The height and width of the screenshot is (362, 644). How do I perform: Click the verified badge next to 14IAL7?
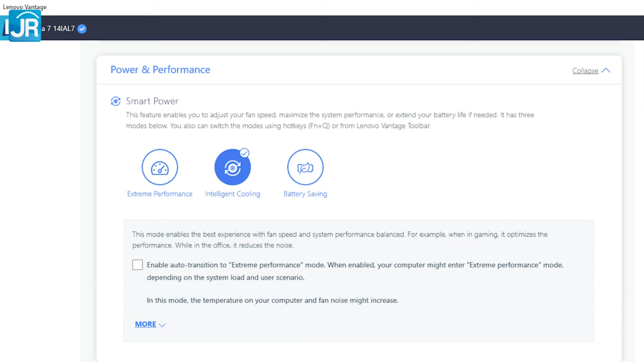(x=82, y=28)
